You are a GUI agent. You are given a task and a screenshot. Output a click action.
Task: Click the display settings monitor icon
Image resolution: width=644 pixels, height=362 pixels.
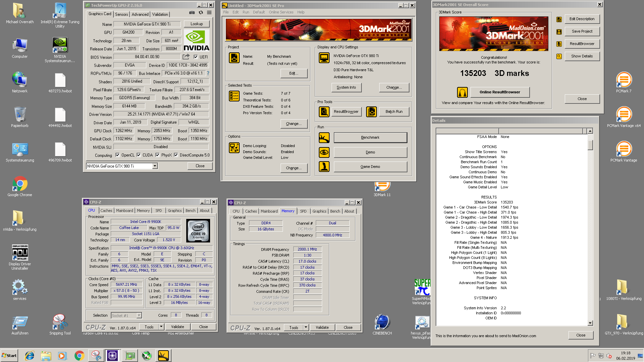324,58
